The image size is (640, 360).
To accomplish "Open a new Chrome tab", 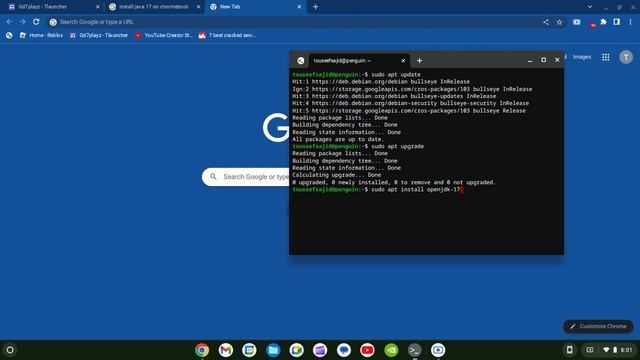I will 315,7.
